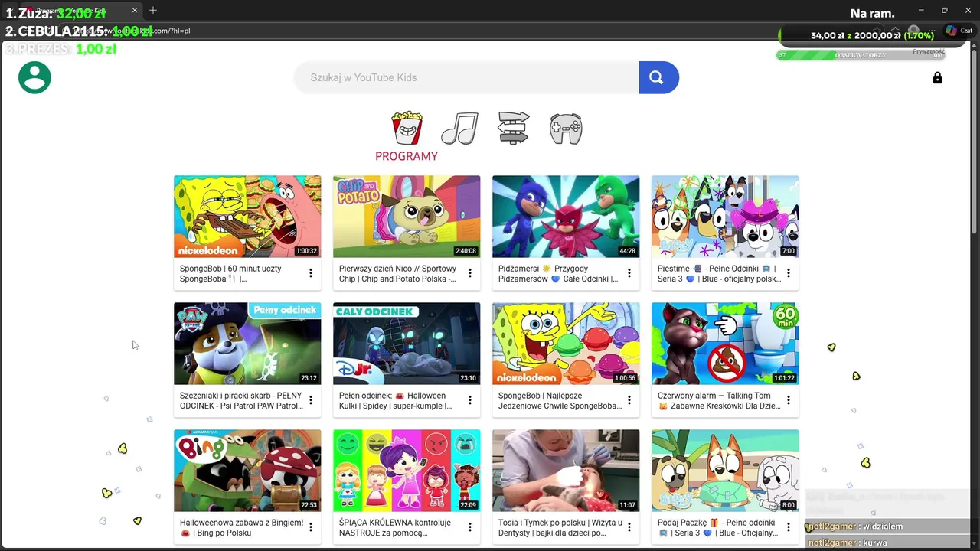
Task: Play the Piestime Bluey thumbnail
Action: [x=725, y=217]
